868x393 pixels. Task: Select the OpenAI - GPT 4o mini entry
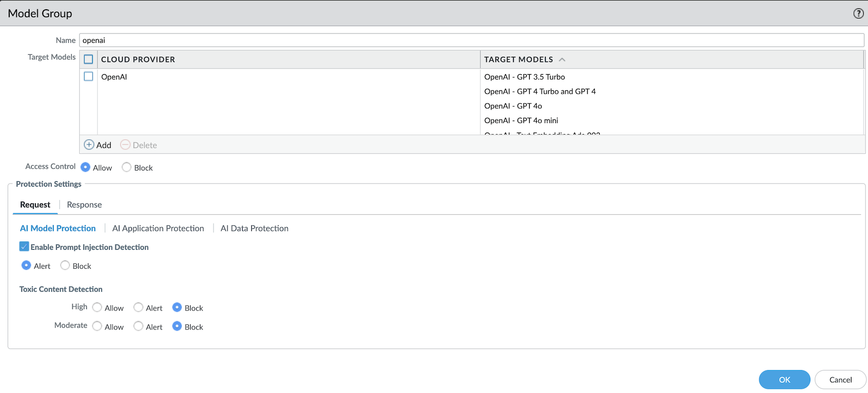(x=521, y=120)
